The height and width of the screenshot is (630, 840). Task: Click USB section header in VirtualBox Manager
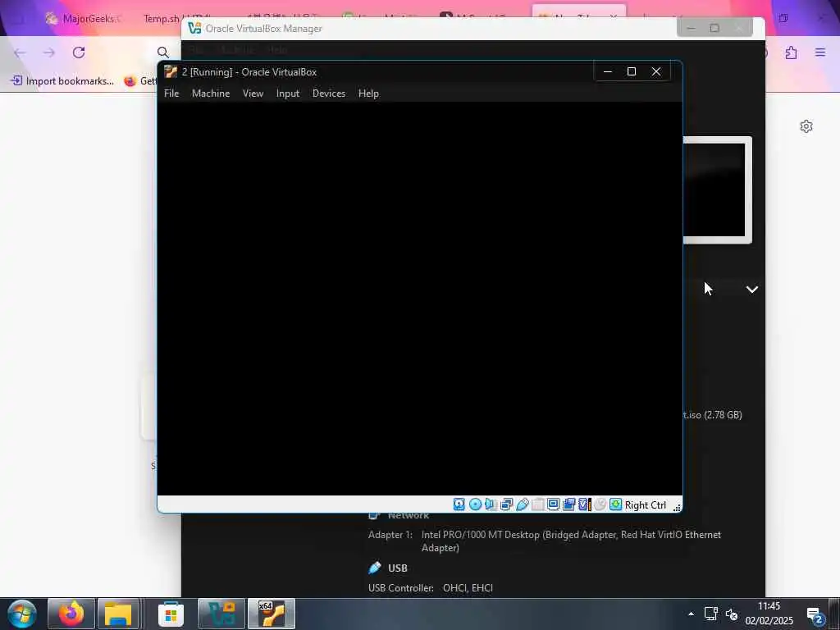click(398, 568)
